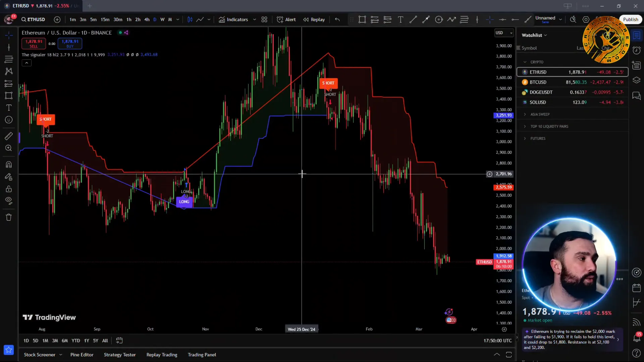Open the patterns drawing tool group
The height and width of the screenshot is (362, 644).
coord(9,71)
